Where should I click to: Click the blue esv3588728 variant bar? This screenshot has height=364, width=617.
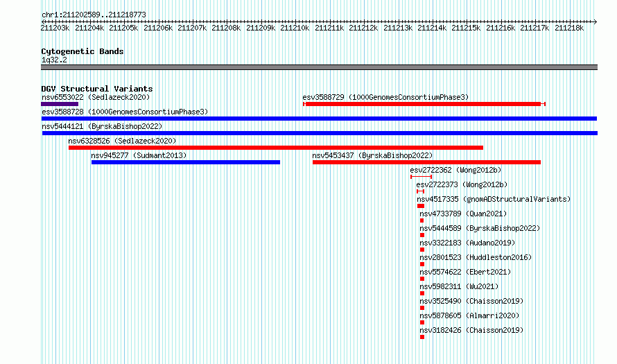pos(319,119)
